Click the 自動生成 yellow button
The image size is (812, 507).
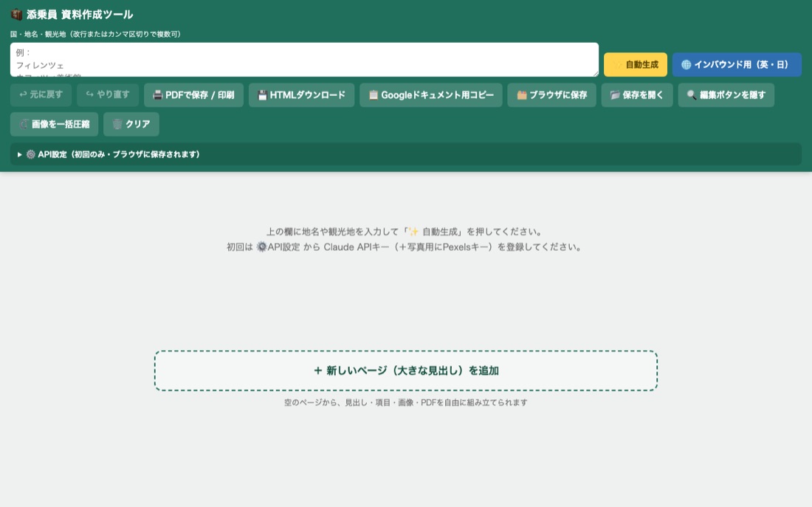click(x=636, y=65)
